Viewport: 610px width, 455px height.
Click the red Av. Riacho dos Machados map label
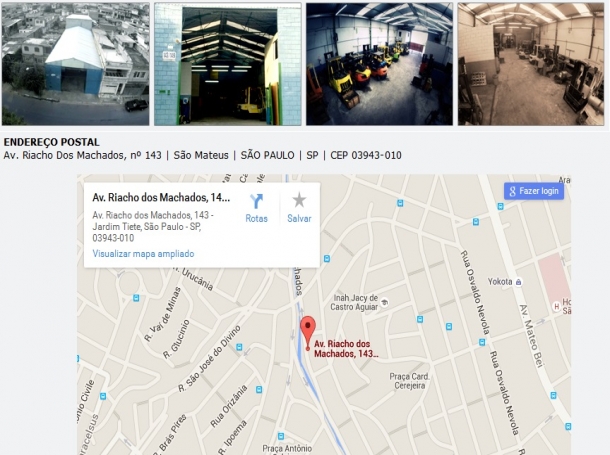(x=346, y=349)
